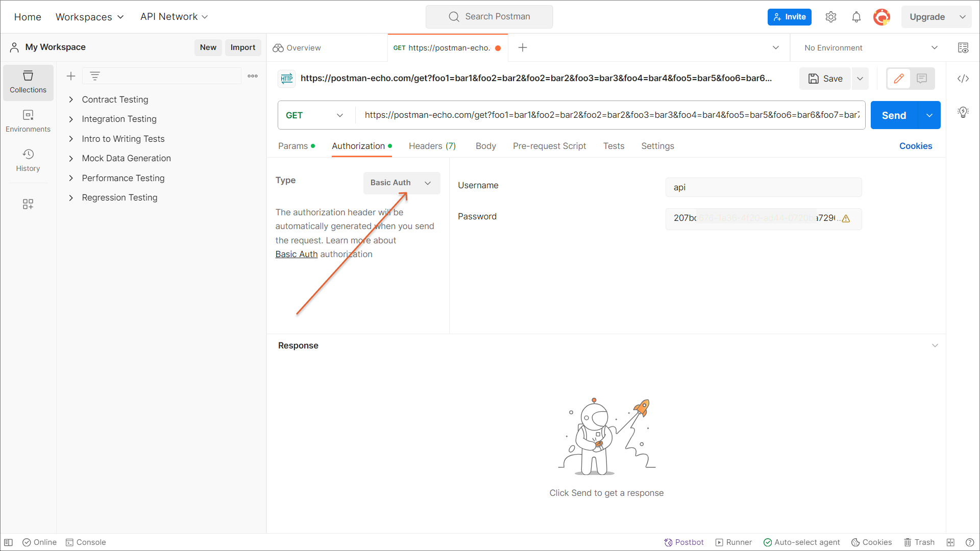Image resolution: width=980 pixels, height=551 pixels.
Task: Open the Basic Auth type dropdown
Action: click(x=401, y=183)
